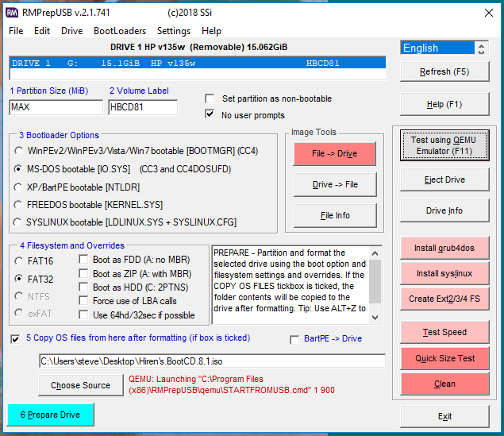Untick the No user prompts checkbox
The image size is (504, 436).
click(210, 114)
